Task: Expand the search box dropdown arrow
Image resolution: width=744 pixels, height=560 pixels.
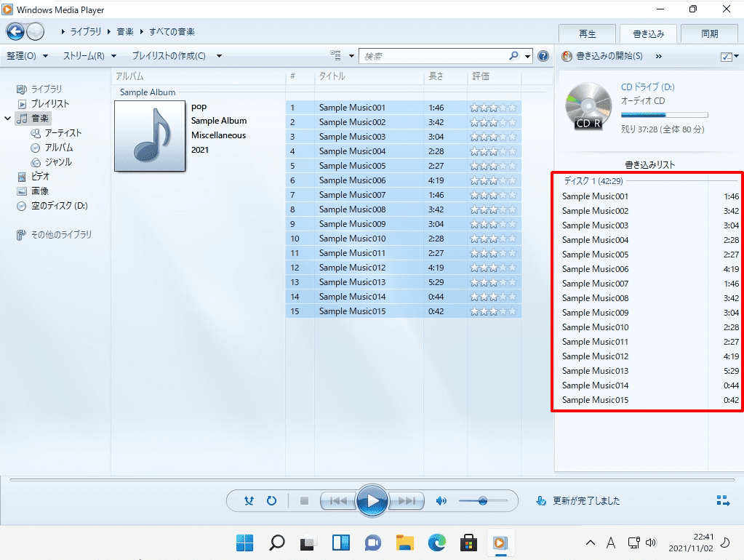Action: pos(527,56)
